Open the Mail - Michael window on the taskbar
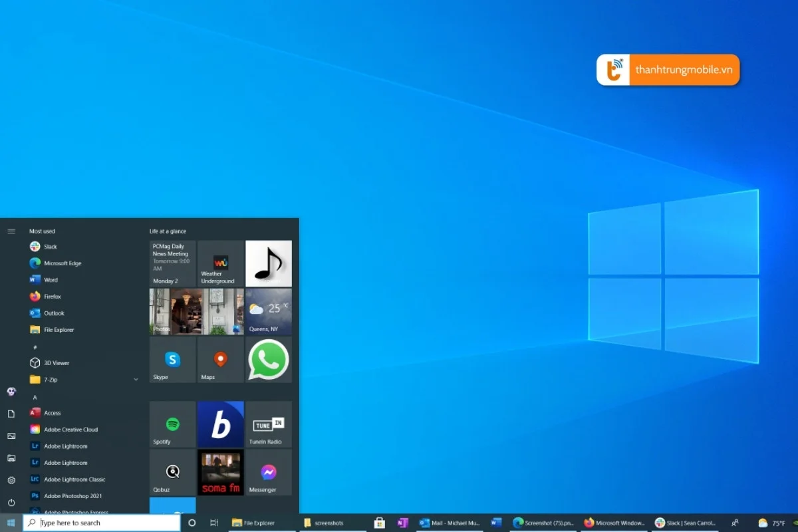798x532 pixels. 450,523
